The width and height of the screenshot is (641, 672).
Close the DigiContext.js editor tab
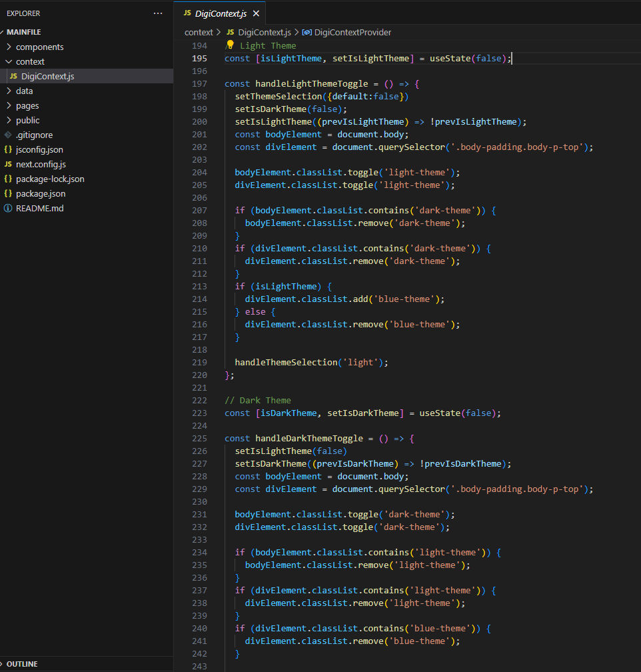256,13
